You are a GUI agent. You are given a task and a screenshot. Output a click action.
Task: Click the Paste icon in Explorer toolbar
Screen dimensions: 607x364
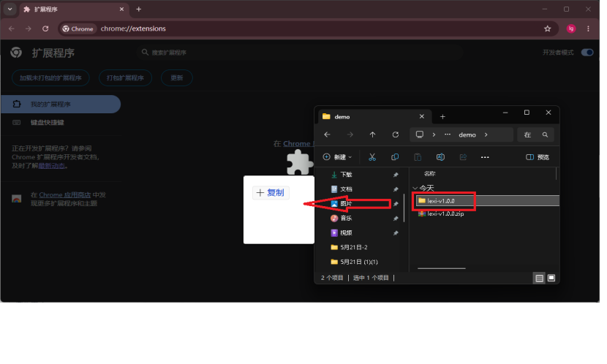[418, 157]
